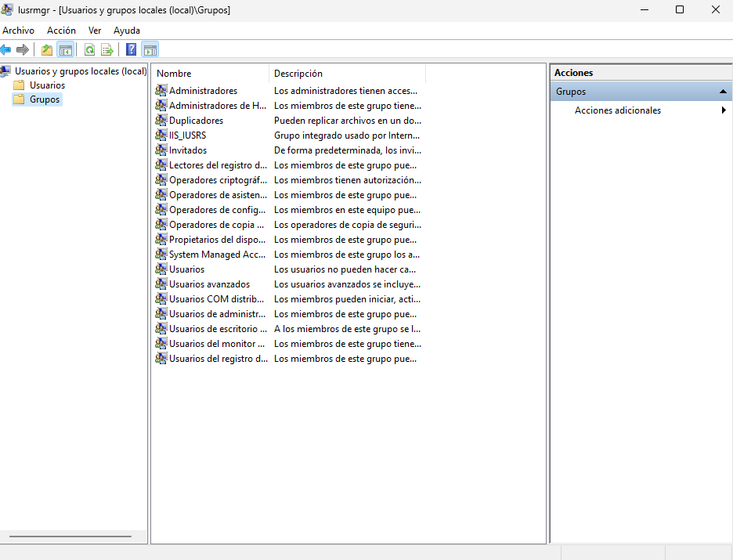The height and width of the screenshot is (560, 733).
Task: Click the Refresh toolbar icon
Action: tap(89, 50)
